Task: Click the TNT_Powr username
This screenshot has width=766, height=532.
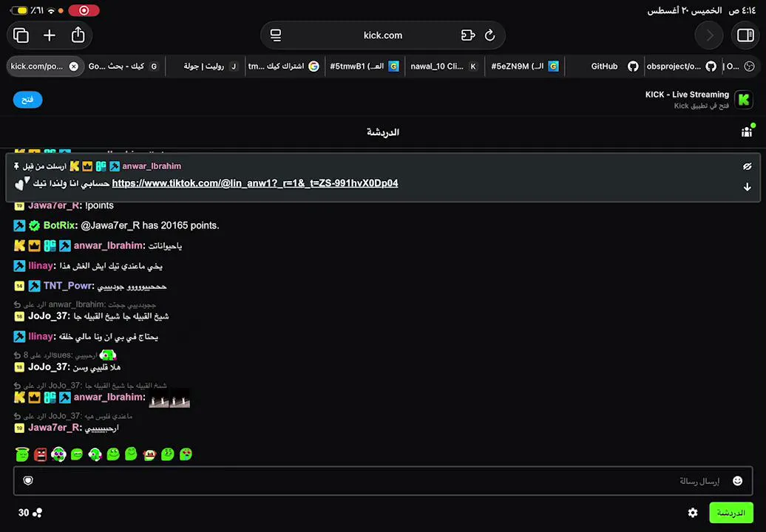Action: (x=67, y=286)
